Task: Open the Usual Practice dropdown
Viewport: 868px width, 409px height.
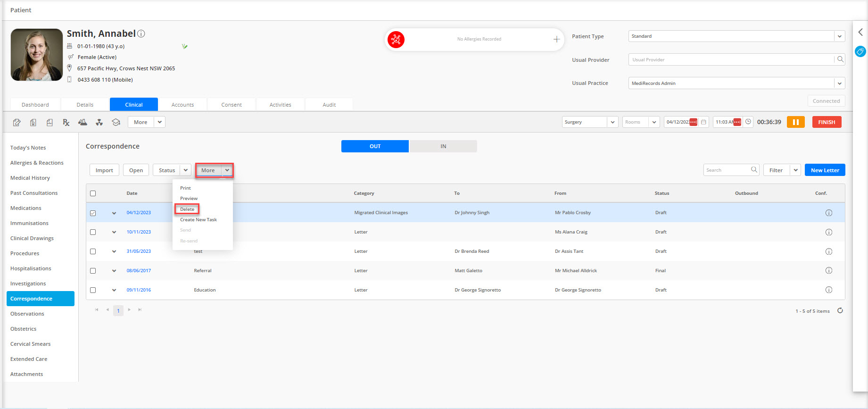Action: (x=839, y=83)
